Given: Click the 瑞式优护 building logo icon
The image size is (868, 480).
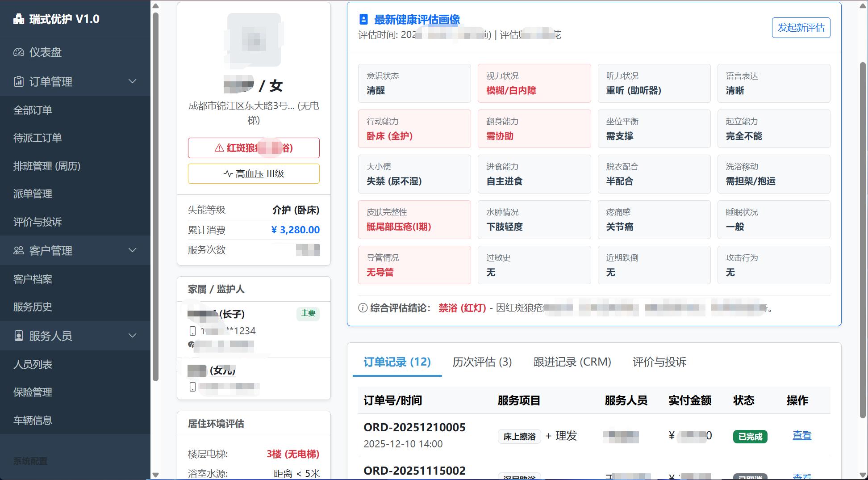Looking at the screenshot, I should pyautogui.click(x=19, y=19).
